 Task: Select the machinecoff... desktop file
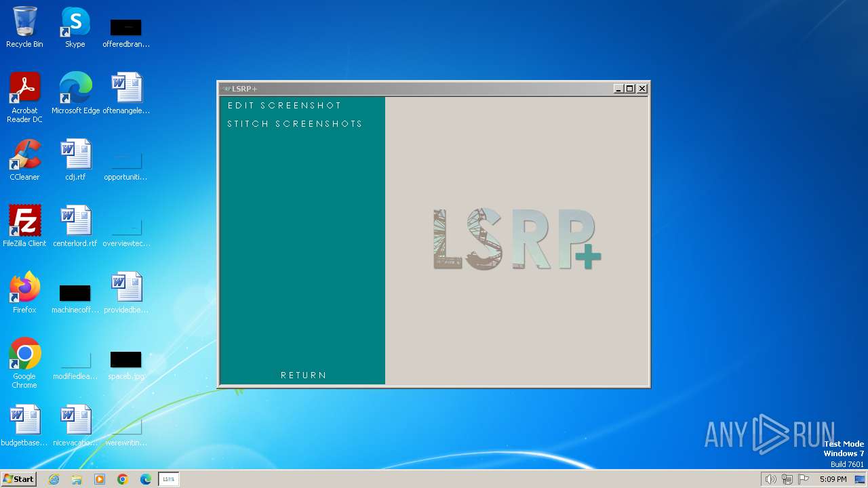coord(75,298)
